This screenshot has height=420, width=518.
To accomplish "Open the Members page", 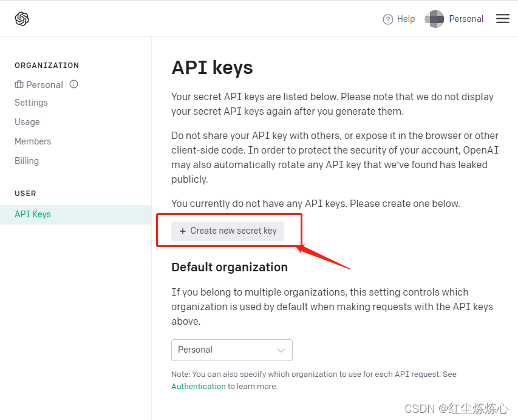I will pyautogui.click(x=33, y=141).
